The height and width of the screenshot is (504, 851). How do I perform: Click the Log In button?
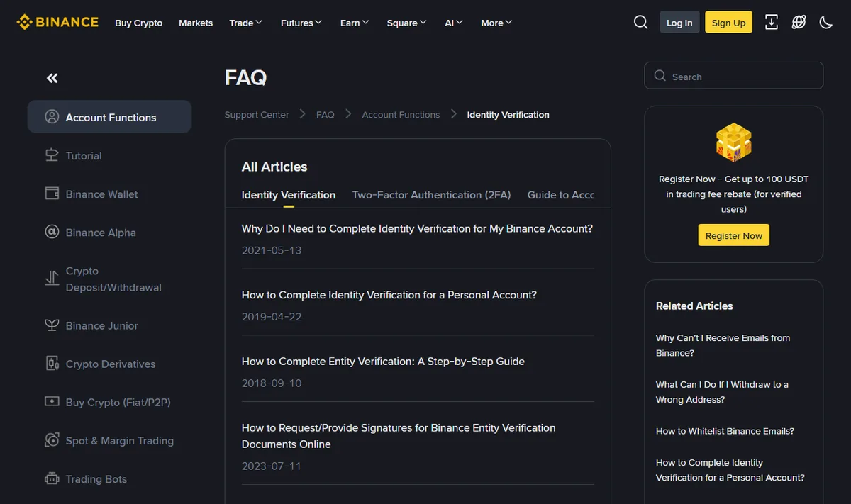679,23
